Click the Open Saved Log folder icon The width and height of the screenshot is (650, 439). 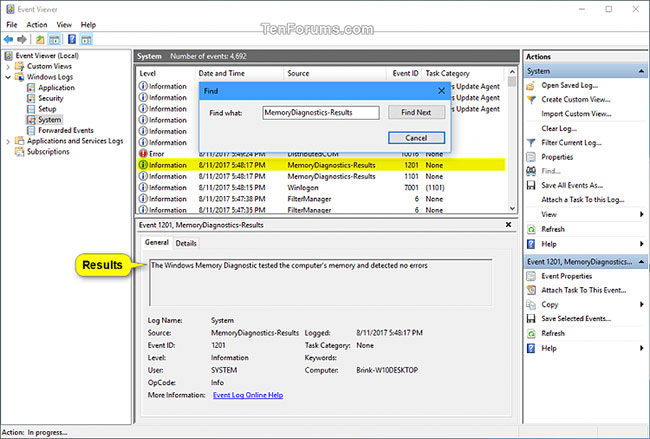coord(531,86)
